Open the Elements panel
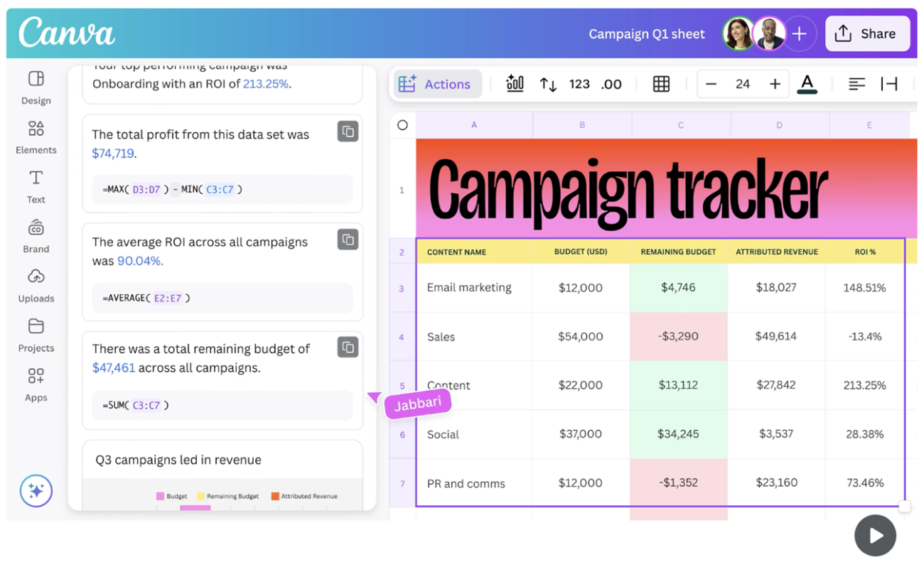 click(36, 137)
